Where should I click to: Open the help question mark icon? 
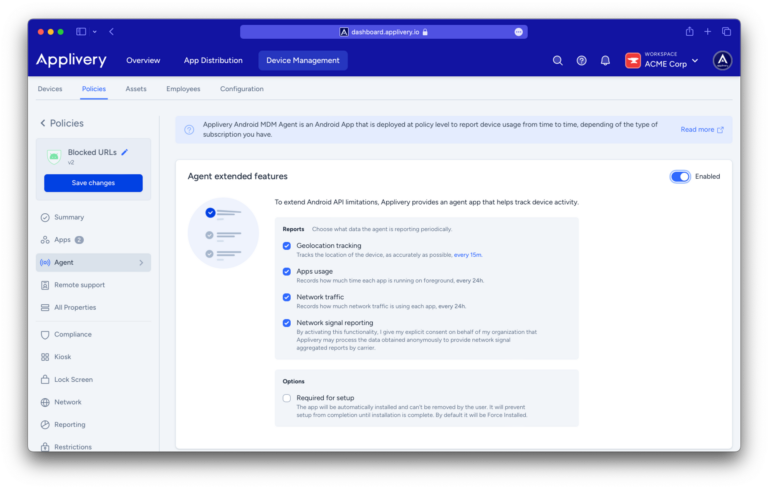click(581, 61)
